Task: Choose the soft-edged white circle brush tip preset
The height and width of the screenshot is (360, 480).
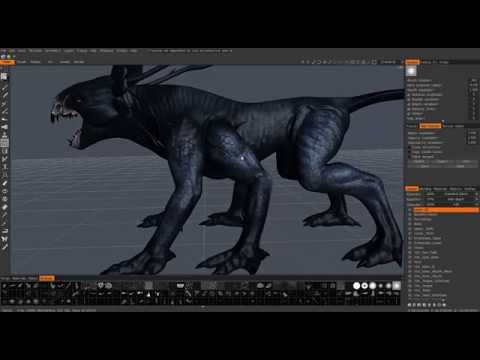Action: click(x=373, y=286)
